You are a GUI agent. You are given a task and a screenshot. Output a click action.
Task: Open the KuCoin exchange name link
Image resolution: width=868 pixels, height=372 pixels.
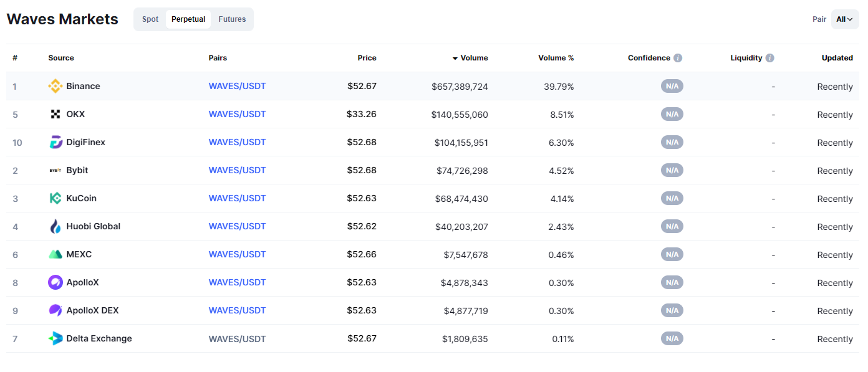pos(82,198)
